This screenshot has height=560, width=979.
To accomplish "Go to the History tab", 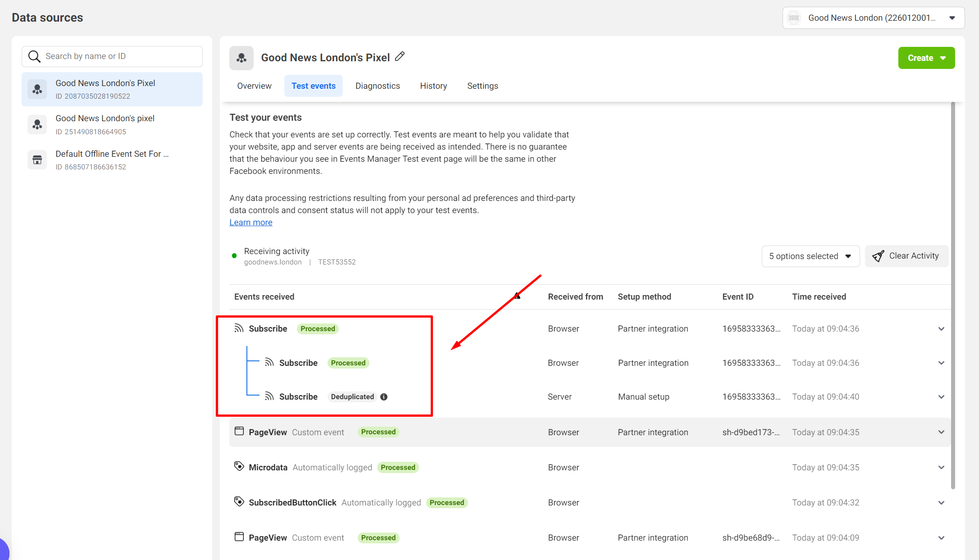I will tap(433, 86).
